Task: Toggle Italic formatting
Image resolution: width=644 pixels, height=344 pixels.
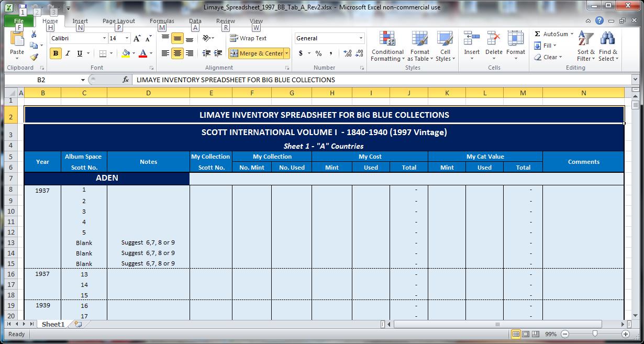Action: 67,54
